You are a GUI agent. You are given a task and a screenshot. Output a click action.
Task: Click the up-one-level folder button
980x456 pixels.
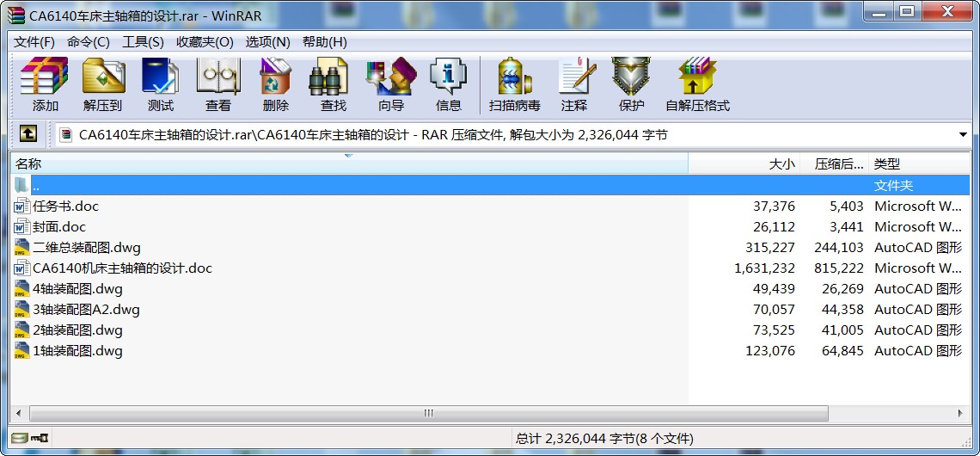pos(28,133)
